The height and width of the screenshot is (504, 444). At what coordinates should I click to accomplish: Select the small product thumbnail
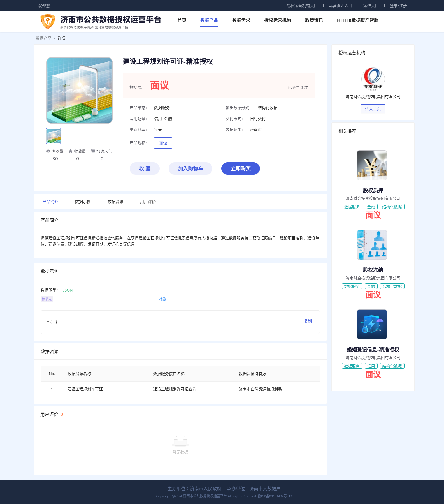pos(54,136)
